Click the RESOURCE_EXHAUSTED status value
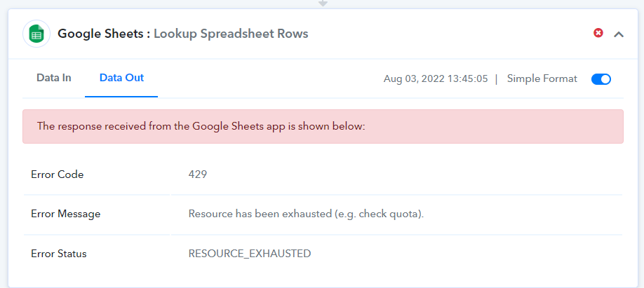 click(250, 254)
